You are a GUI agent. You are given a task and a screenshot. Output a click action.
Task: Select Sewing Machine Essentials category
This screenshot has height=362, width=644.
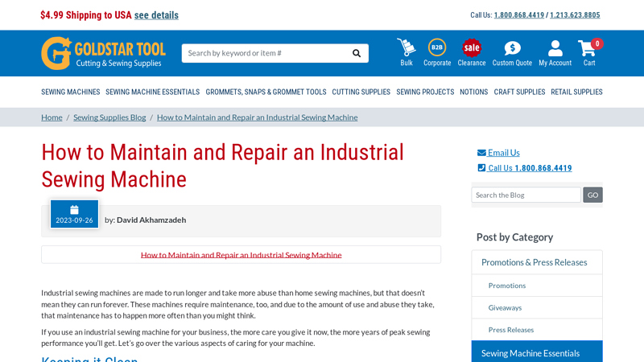click(x=537, y=352)
